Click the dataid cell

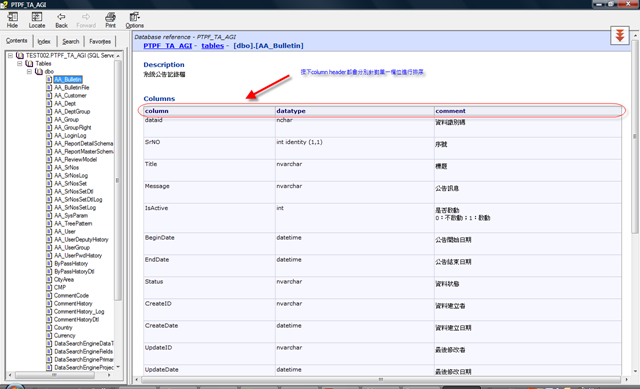click(x=209, y=126)
